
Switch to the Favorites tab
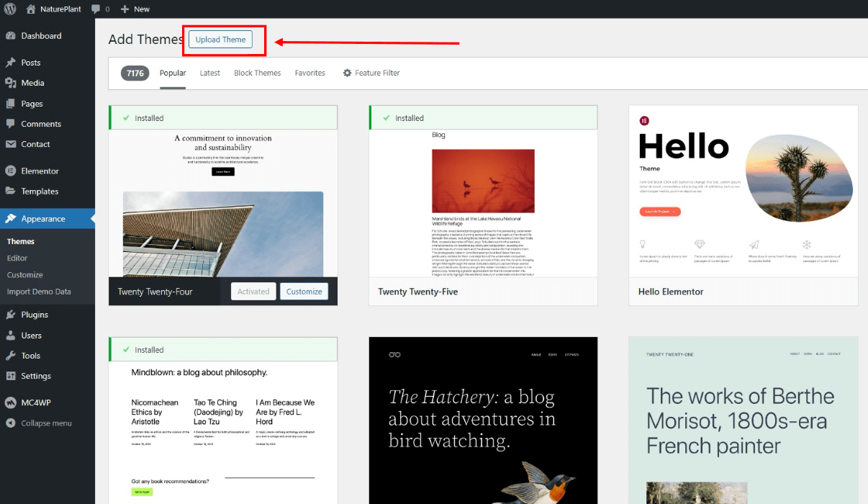pos(310,73)
